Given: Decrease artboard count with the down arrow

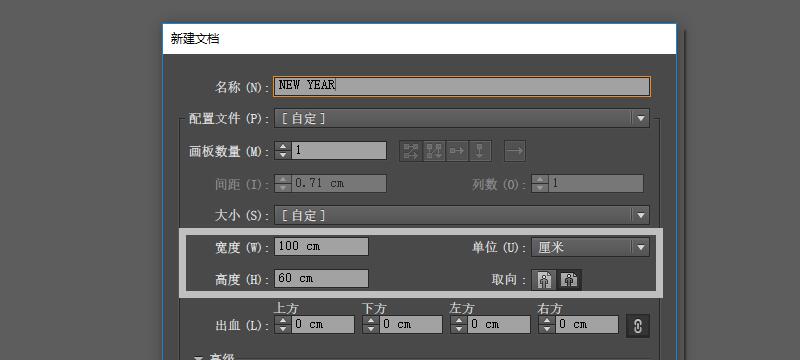Looking at the screenshot, I should (x=283, y=155).
